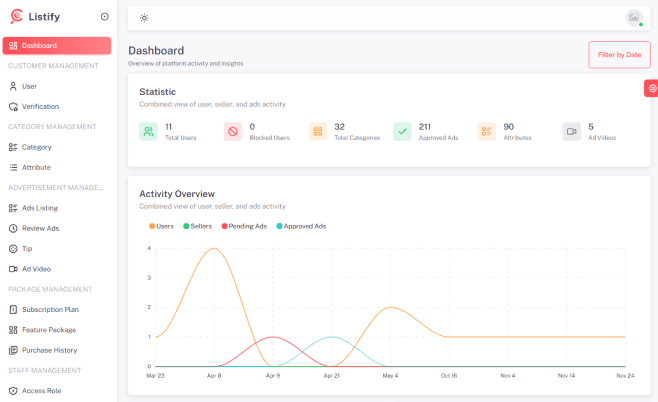This screenshot has width=658, height=402.
Task: Click the Statistic heading
Action: coord(157,92)
